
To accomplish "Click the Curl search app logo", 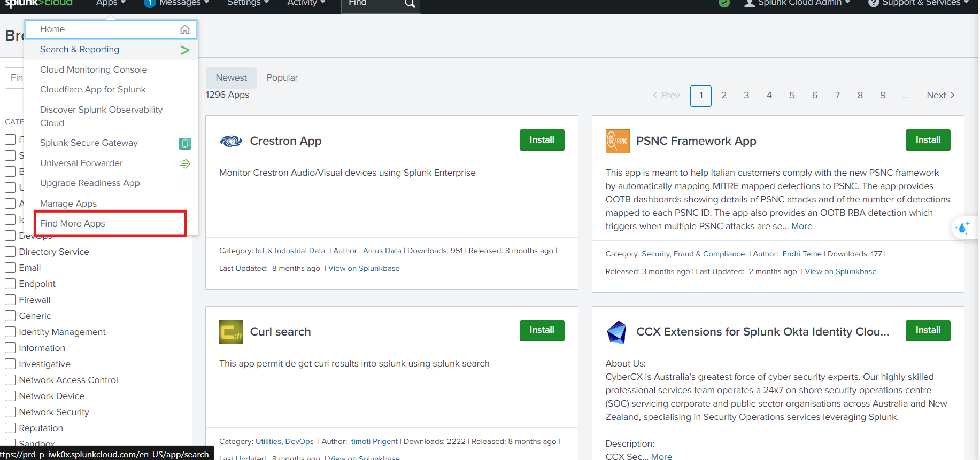I will point(231,332).
